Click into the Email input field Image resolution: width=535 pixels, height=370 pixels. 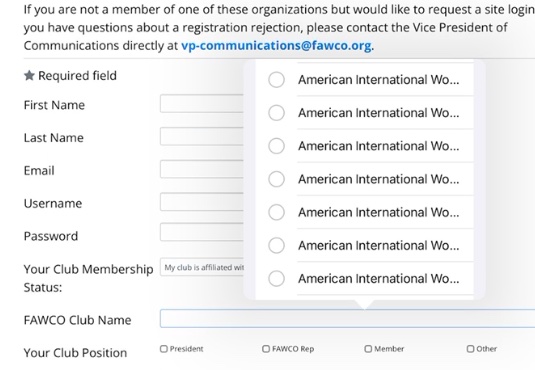[x=202, y=169]
